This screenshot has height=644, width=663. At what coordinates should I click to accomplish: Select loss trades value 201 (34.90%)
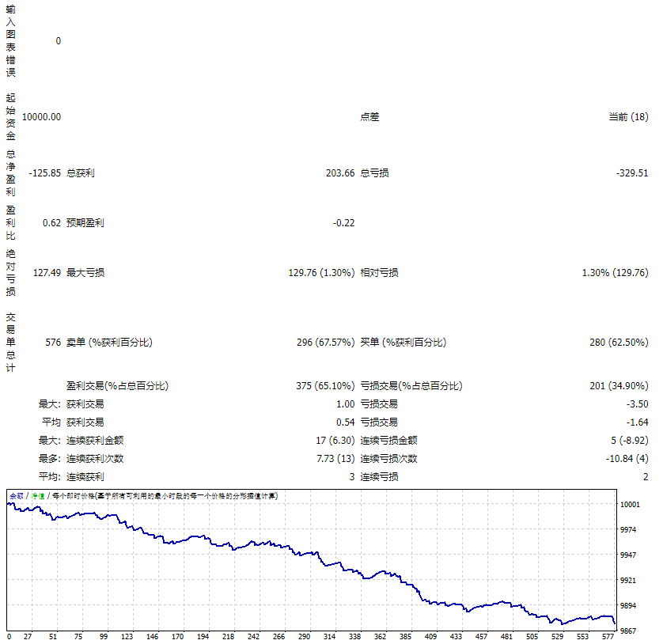tap(619, 385)
